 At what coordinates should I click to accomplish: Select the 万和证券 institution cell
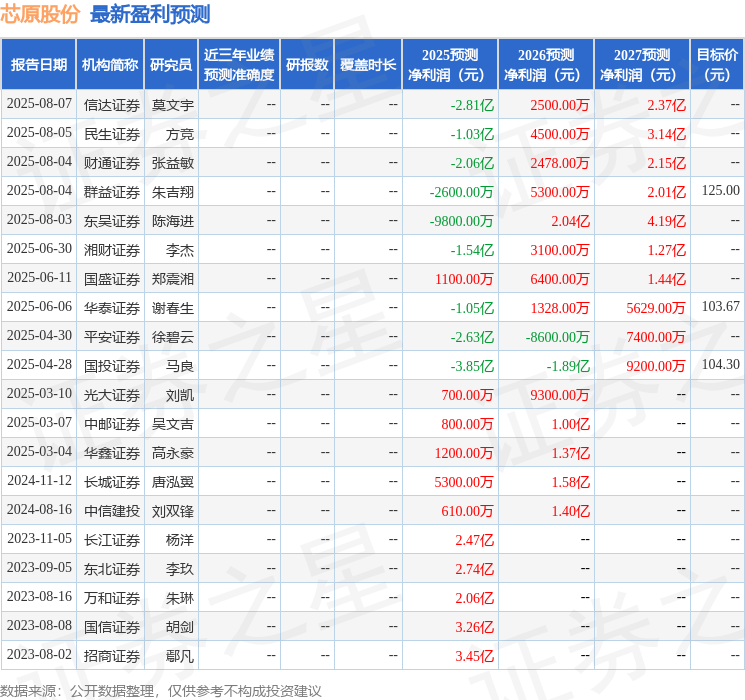[x=112, y=598]
